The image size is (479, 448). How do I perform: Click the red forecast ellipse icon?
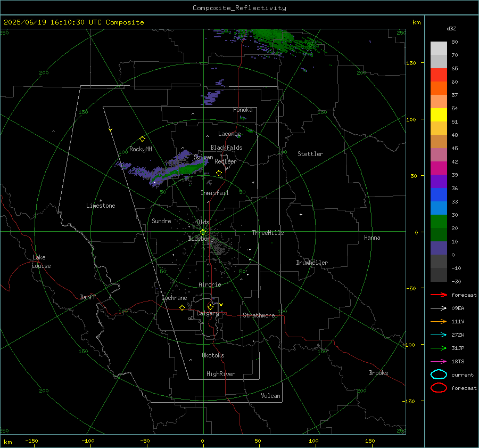click(439, 388)
